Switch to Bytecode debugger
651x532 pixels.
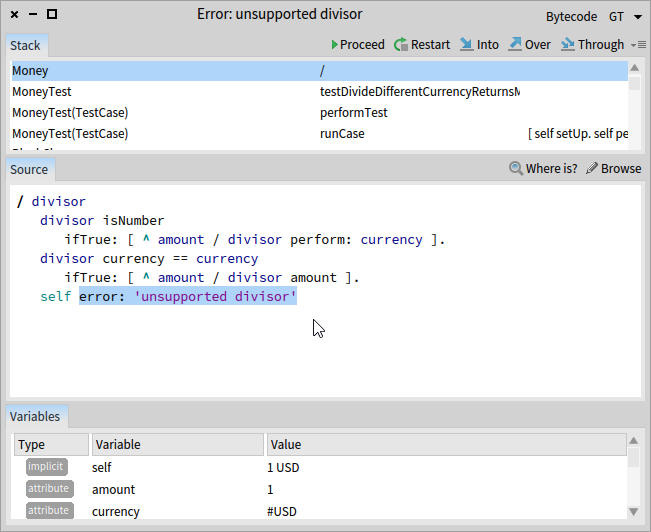[x=571, y=17]
